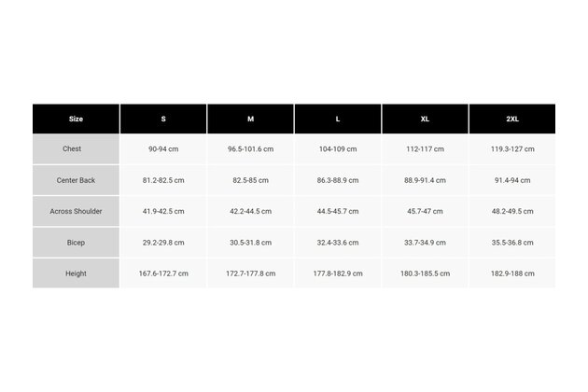
Task: Click the 119.3-127 cm chest cell
Action: (x=511, y=149)
